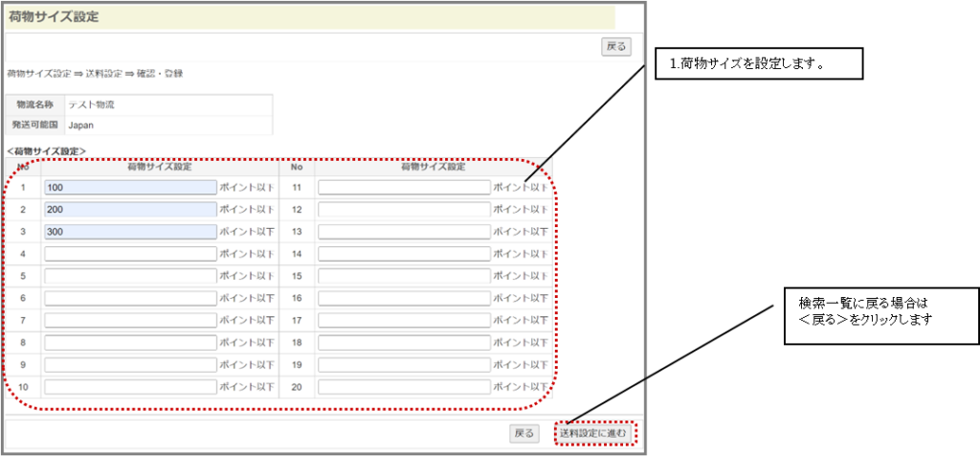Screen dimensions: 980x456
Task: Click the size input for row No 10
Action: (x=130, y=387)
